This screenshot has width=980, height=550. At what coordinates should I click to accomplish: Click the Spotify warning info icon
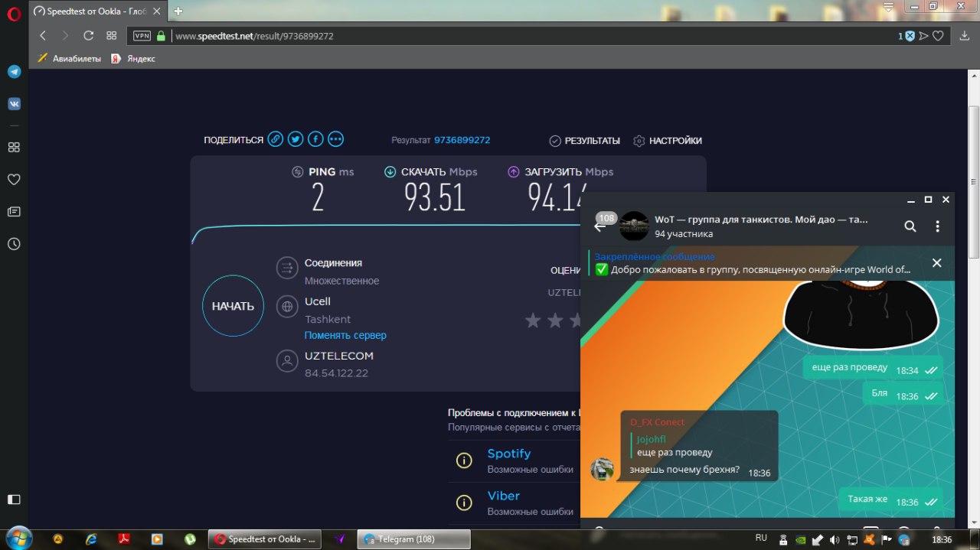click(x=464, y=461)
